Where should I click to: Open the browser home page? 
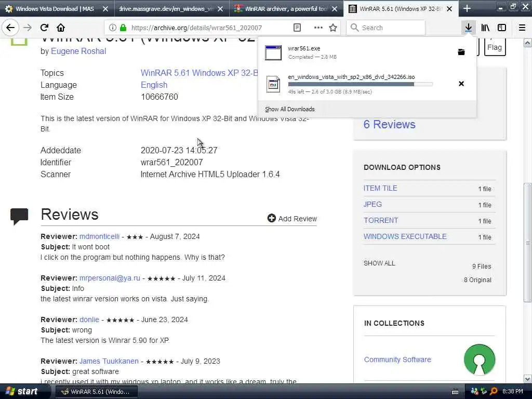(61, 28)
